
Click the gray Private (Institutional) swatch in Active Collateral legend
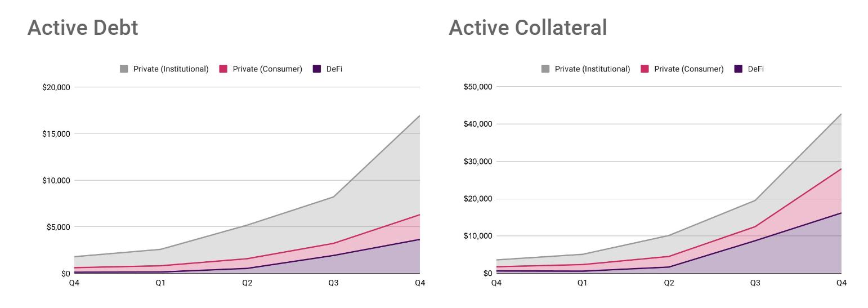545,69
